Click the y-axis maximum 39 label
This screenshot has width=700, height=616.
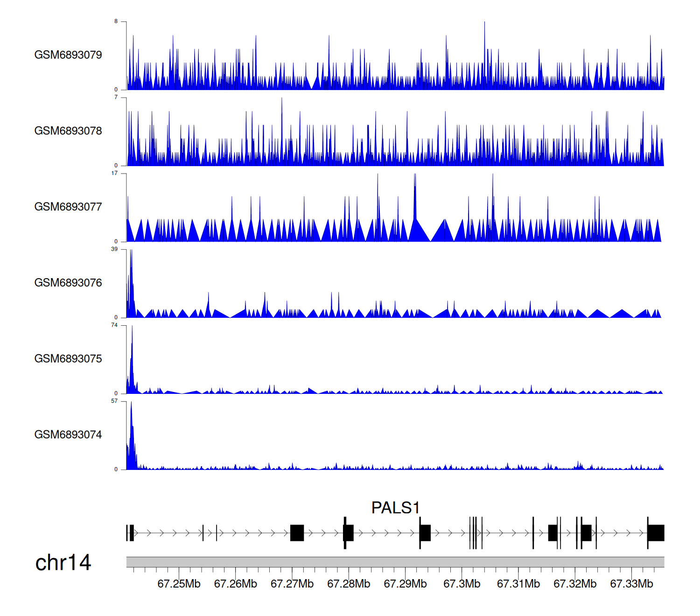coord(114,249)
